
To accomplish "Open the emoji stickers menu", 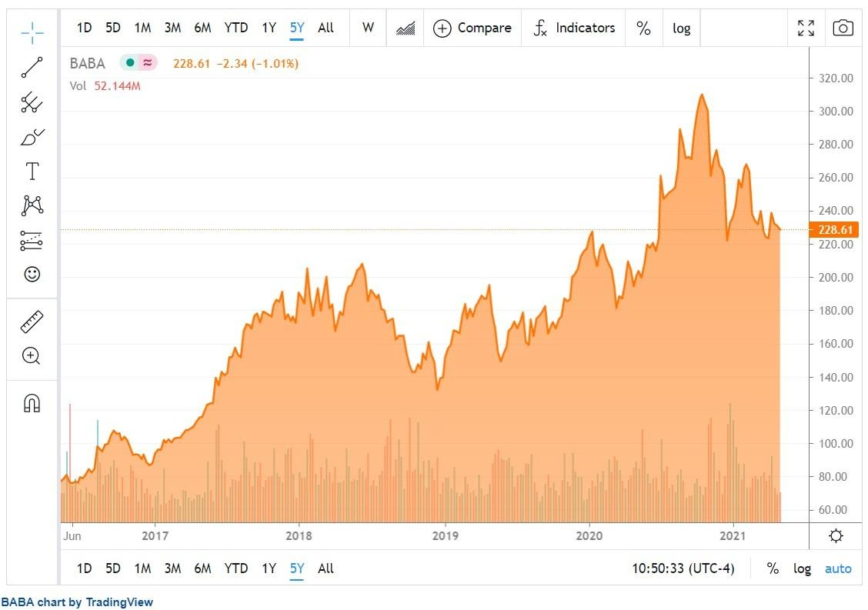I will pos(31,273).
